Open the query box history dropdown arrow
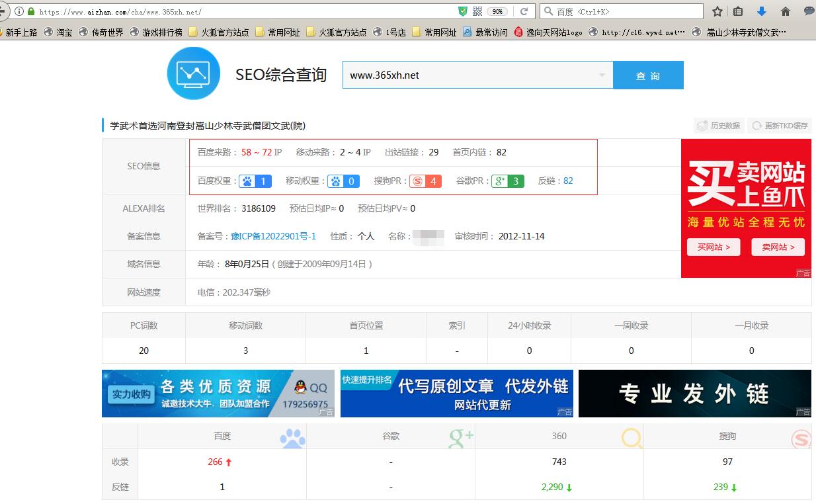The image size is (816, 504). [602, 75]
